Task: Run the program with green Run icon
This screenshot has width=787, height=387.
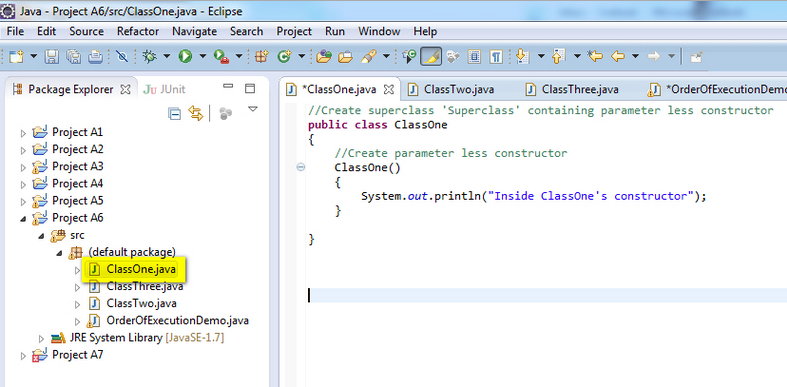Action: (x=186, y=57)
